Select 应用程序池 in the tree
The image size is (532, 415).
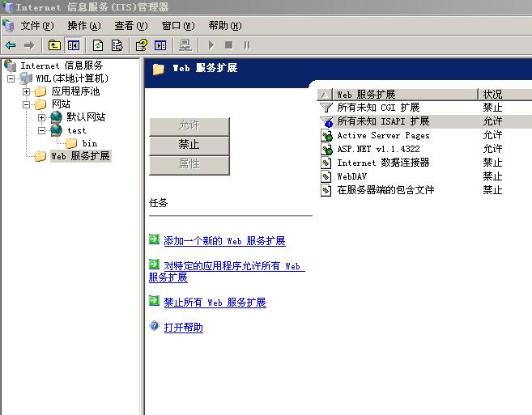coord(75,91)
